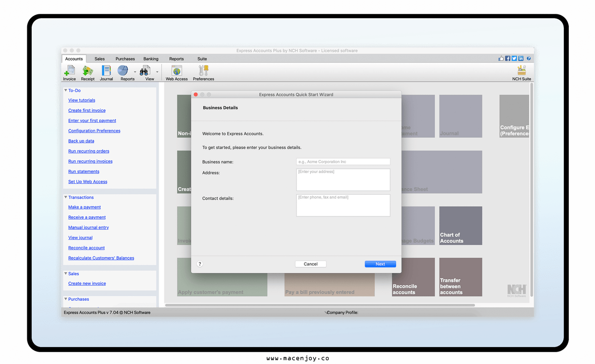The width and height of the screenshot is (595, 364).
Task: Click the Create first invoice link
Action: pos(87,110)
